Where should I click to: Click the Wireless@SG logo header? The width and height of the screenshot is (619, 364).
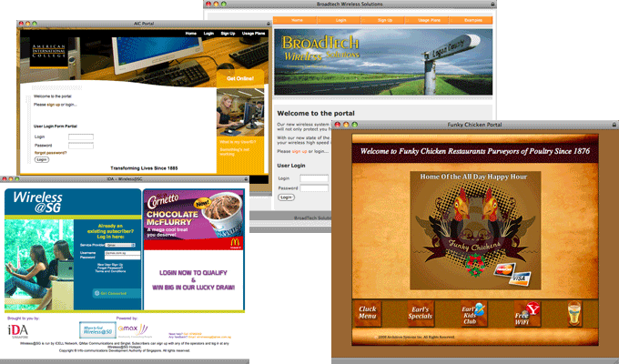click(38, 202)
